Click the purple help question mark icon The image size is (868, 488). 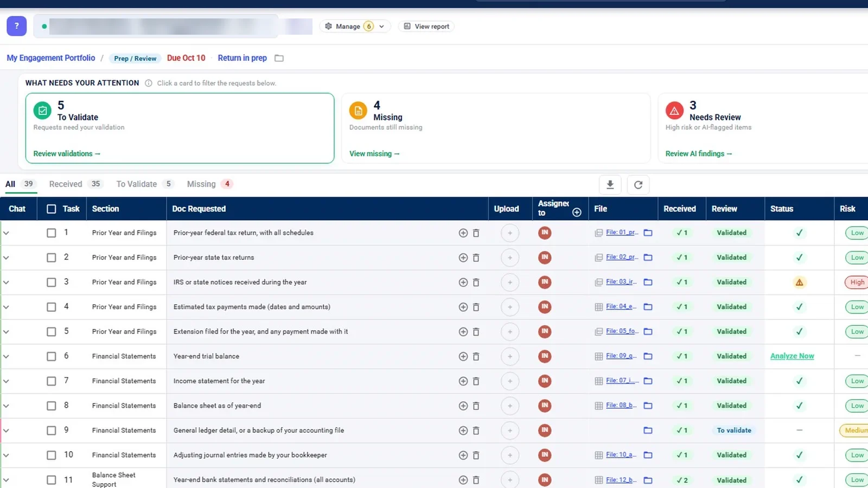pyautogui.click(x=16, y=26)
